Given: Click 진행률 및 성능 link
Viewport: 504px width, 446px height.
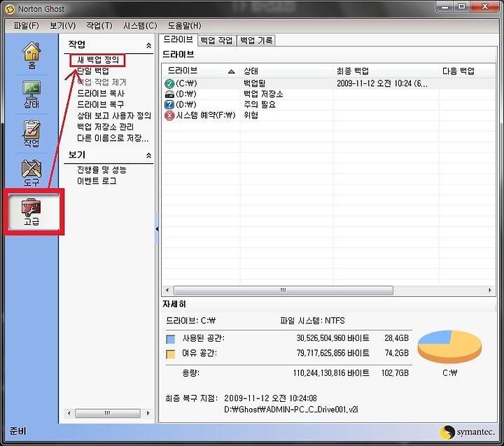Looking at the screenshot, I should 102,169.
